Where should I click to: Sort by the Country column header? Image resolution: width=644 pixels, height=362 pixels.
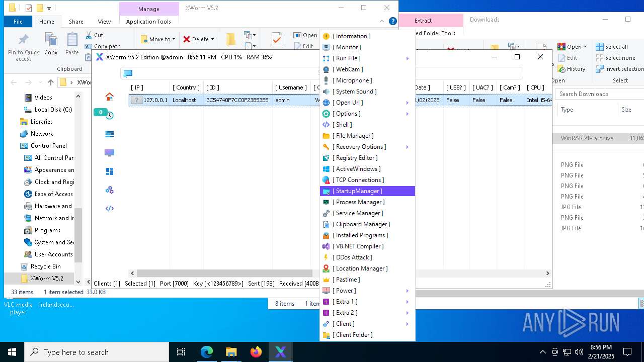point(186,87)
